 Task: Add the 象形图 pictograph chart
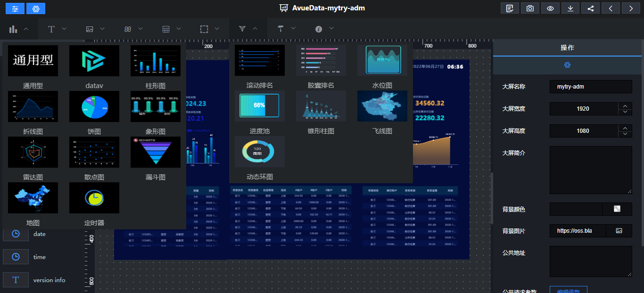156,106
